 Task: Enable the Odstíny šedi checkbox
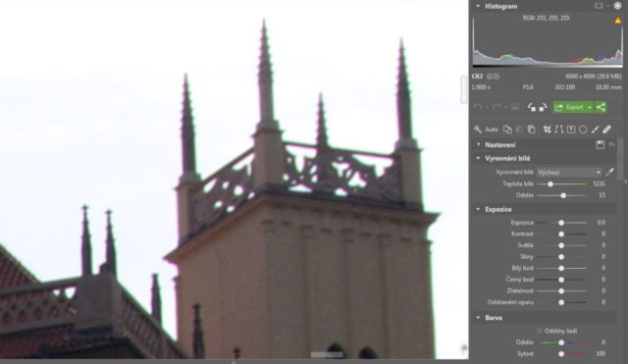tap(539, 331)
